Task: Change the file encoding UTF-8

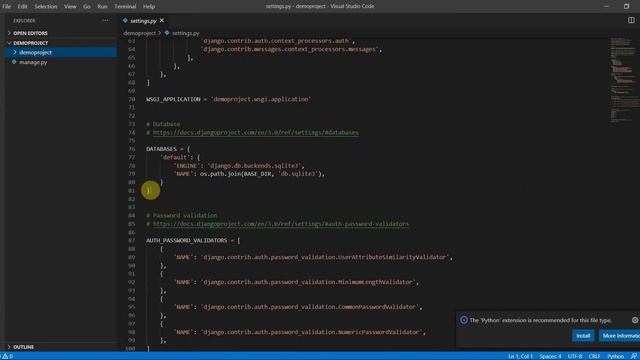Action: pos(575,356)
